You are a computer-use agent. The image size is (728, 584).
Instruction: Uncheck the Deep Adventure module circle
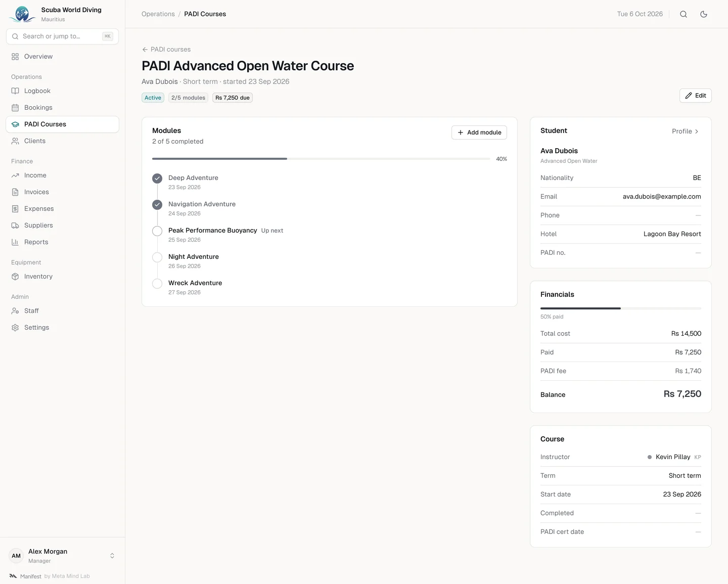pyautogui.click(x=157, y=178)
